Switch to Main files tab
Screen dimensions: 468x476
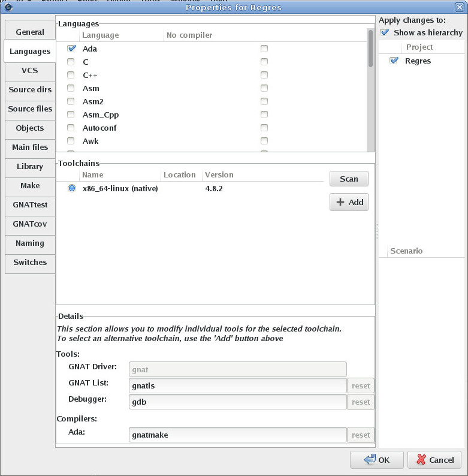coord(30,147)
